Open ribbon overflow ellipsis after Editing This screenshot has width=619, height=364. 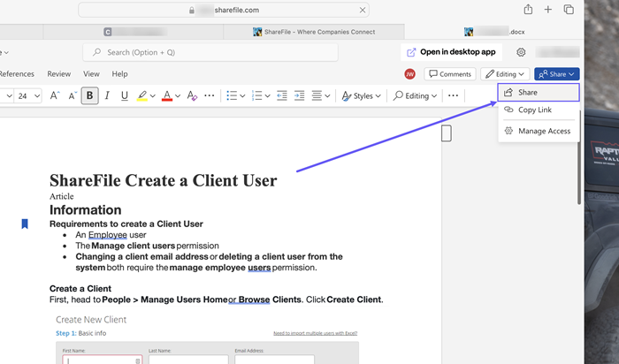coord(453,95)
